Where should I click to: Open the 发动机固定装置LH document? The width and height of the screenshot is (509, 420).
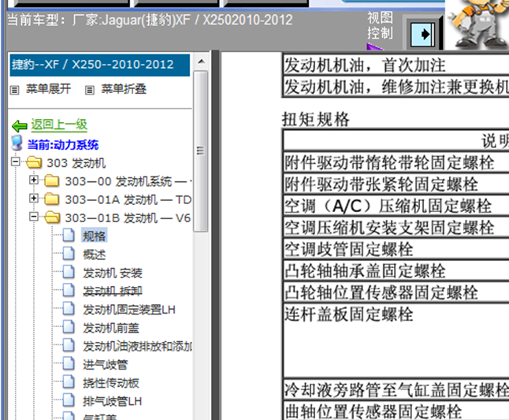pos(129,310)
